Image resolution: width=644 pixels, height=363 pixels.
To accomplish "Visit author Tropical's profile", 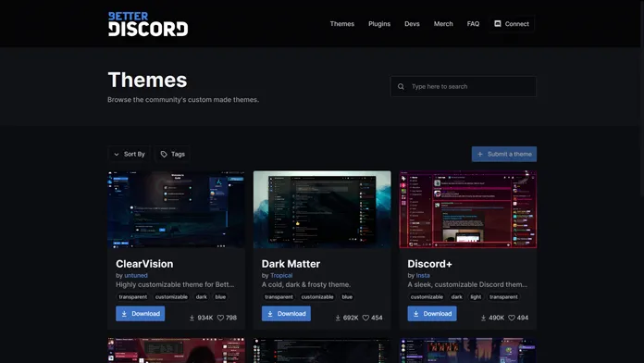I will [x=281, y=275].
